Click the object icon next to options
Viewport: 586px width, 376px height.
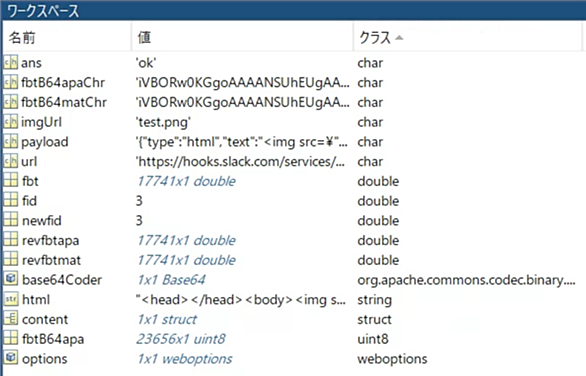click(11, 358)
